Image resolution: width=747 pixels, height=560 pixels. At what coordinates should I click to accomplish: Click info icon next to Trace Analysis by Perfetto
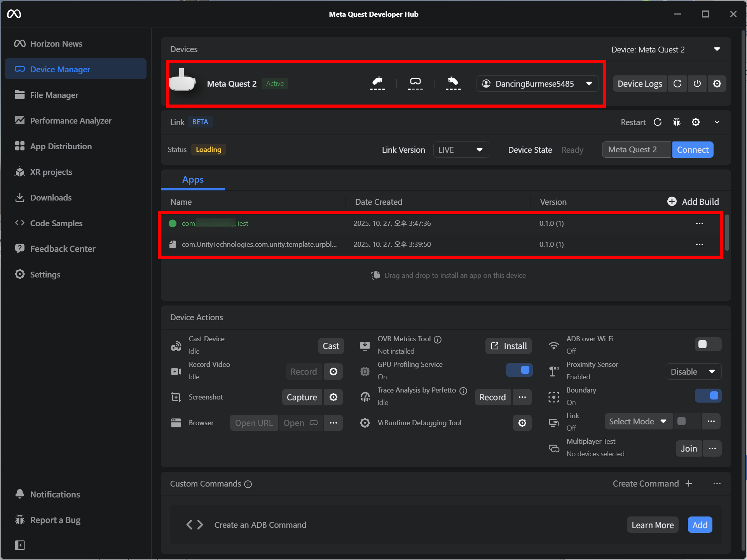click(x=463, y=391)
